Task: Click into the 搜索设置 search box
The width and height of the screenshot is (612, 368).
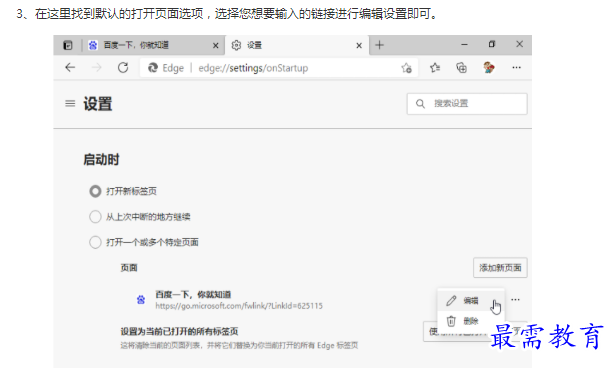Action: point(467,104)
